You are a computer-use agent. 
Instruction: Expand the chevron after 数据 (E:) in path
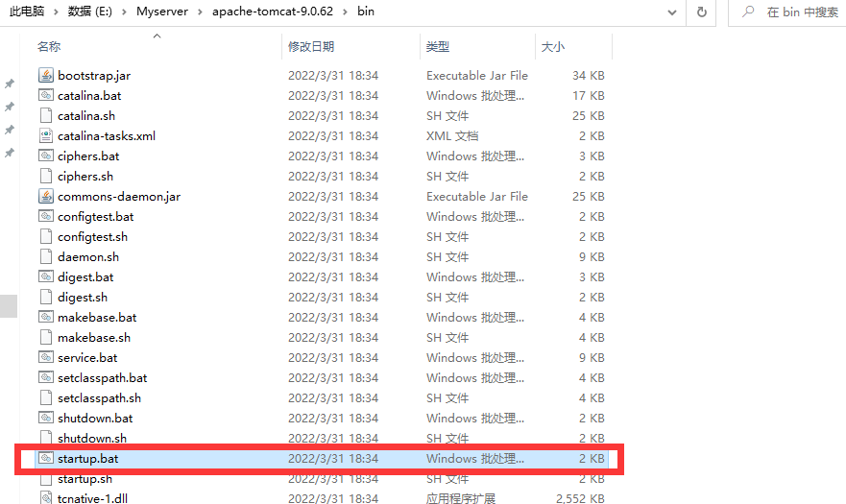[x=124, y=12]
